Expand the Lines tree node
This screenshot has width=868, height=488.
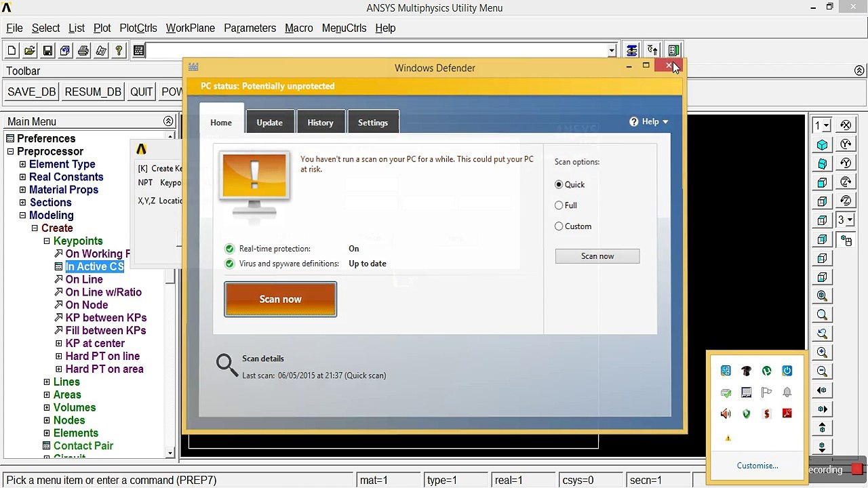point(47,382)
